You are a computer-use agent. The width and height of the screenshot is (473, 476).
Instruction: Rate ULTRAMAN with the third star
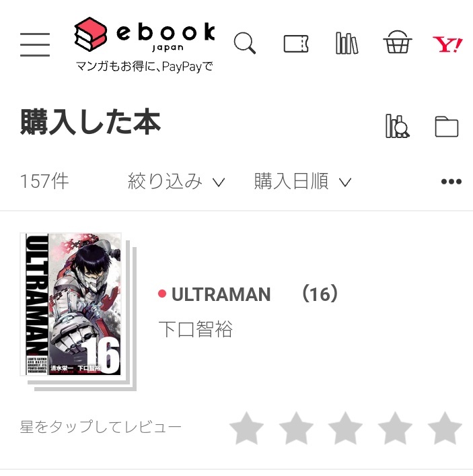point(346,428)
